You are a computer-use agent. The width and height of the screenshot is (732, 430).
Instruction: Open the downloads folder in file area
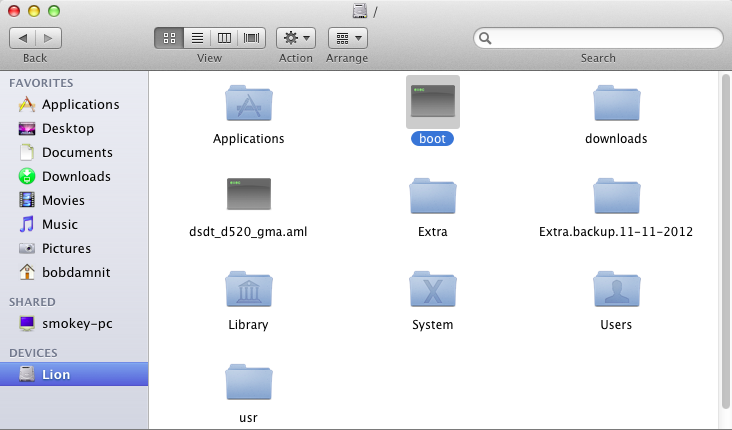point(616,103)
